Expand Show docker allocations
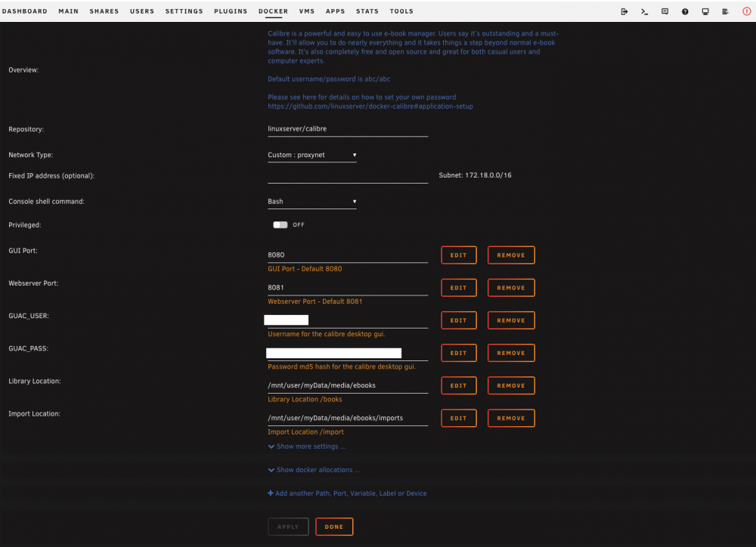 (314, 470)
